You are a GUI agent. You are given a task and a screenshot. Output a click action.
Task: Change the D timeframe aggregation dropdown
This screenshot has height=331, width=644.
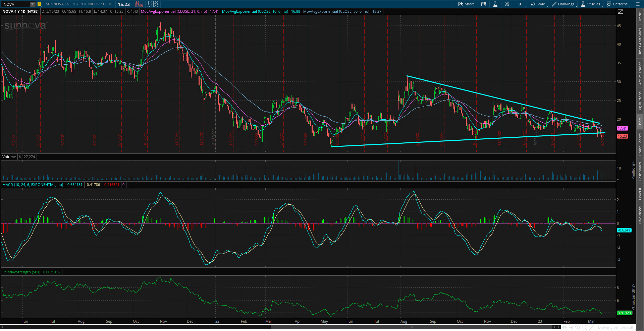point(520,4)
